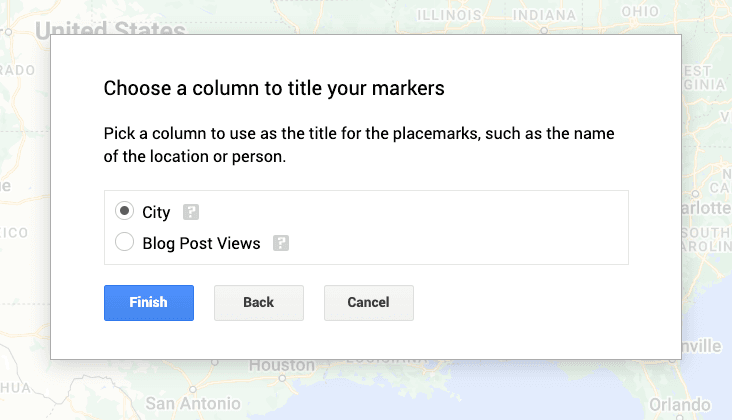Select the City radio button
This screenshot has height=420, width=732.
pyautogui.click(x=125, y=212)
